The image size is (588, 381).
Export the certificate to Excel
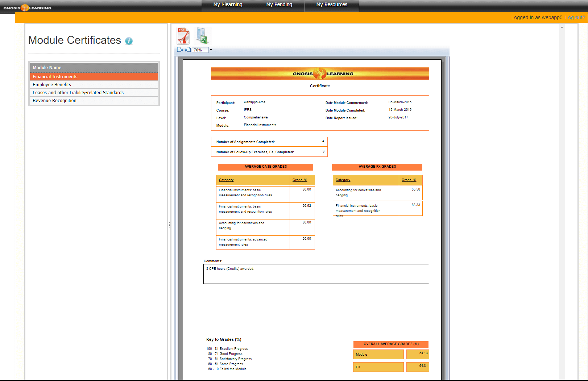pos(202,36)
